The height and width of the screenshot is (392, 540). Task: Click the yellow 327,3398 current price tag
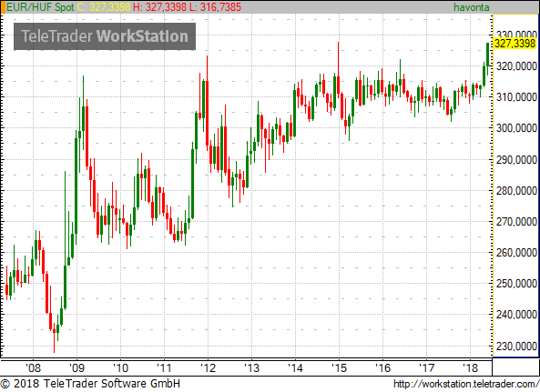(x=515, y=44)
